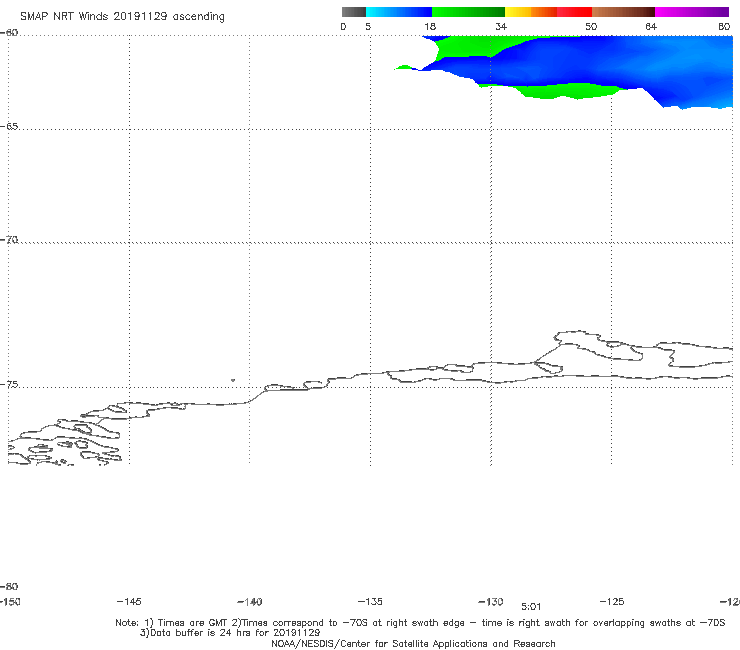Click the brown 50–64 segment of the color bar

click(x=623, y=12)
